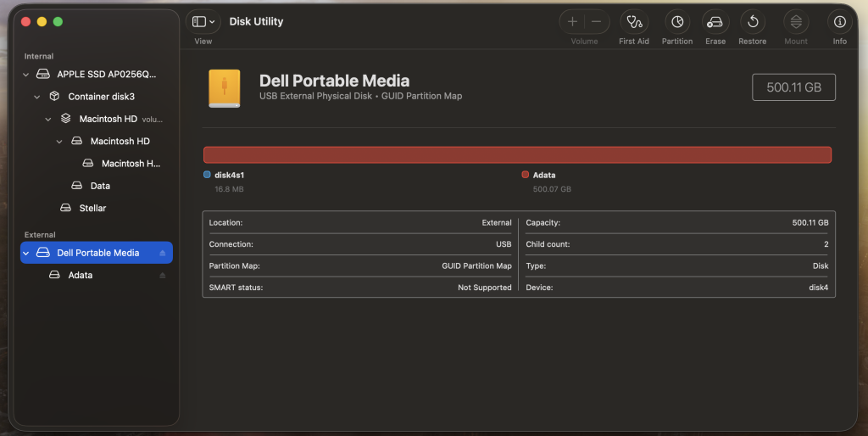
Task: Click the 500.11 GB capacity box
Action: 793,87
